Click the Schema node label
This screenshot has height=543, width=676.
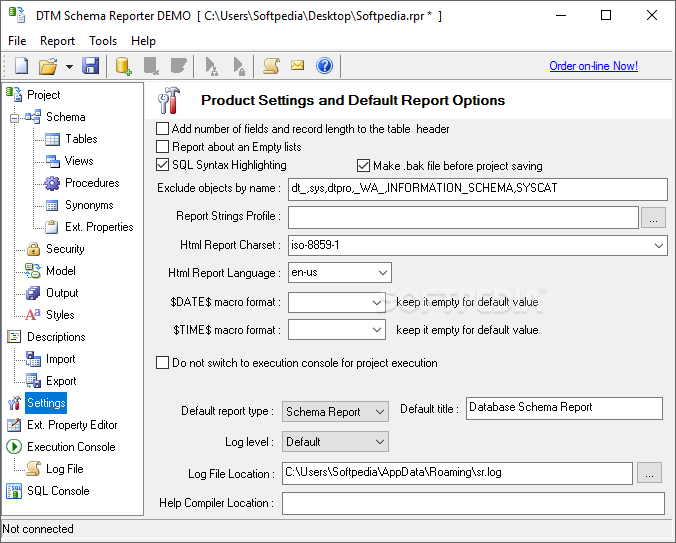(66, 117)
